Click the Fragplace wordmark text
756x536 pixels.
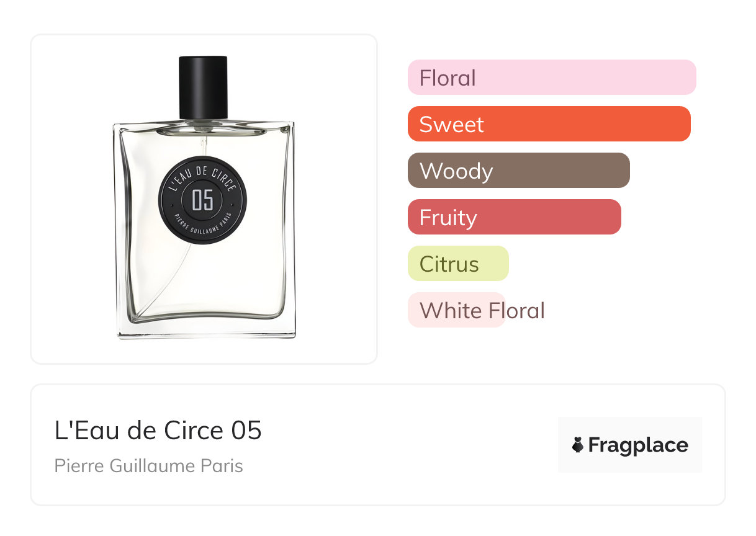click(638, 445)
